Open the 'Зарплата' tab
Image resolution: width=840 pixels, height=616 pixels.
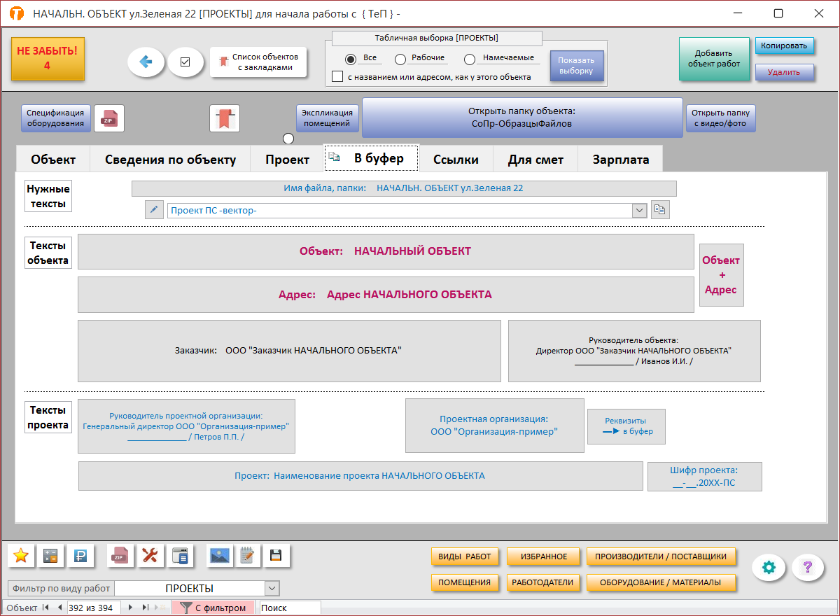click(620, 160)
